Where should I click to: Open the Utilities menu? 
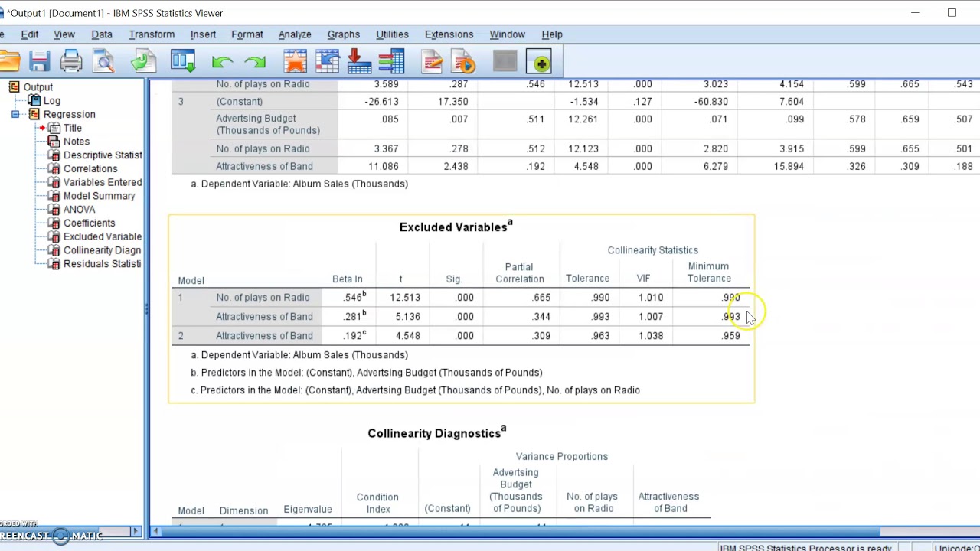pyautogui.click(x=392, y=34)
